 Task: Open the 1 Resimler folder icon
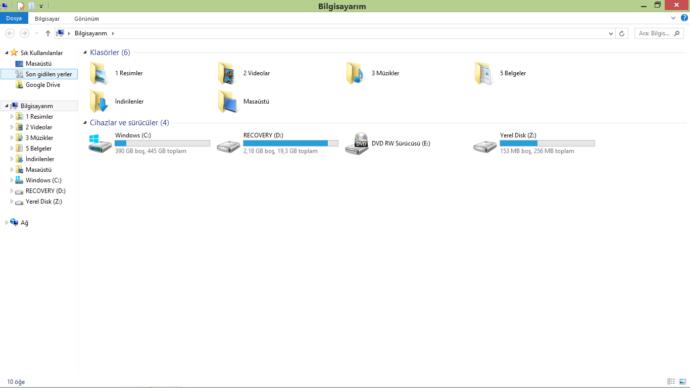(x=99, y=73)
